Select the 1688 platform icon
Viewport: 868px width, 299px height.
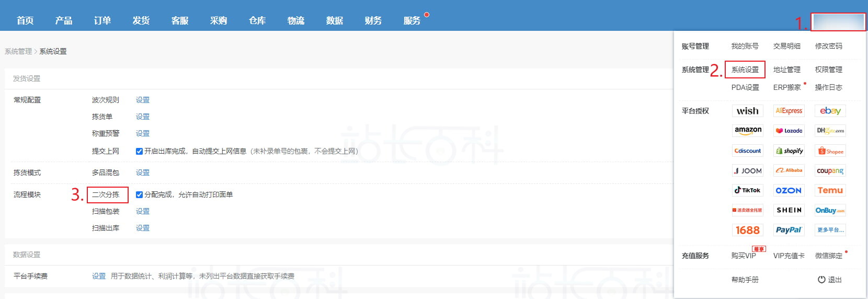[747, 230]
